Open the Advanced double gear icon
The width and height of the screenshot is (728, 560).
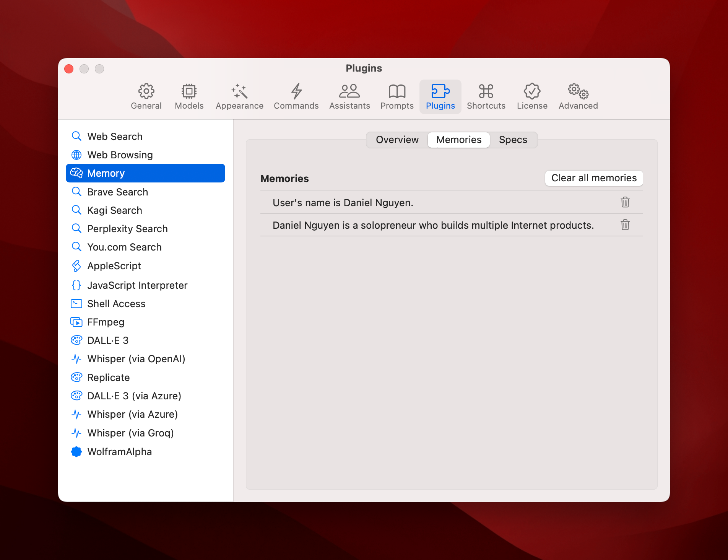578,91
